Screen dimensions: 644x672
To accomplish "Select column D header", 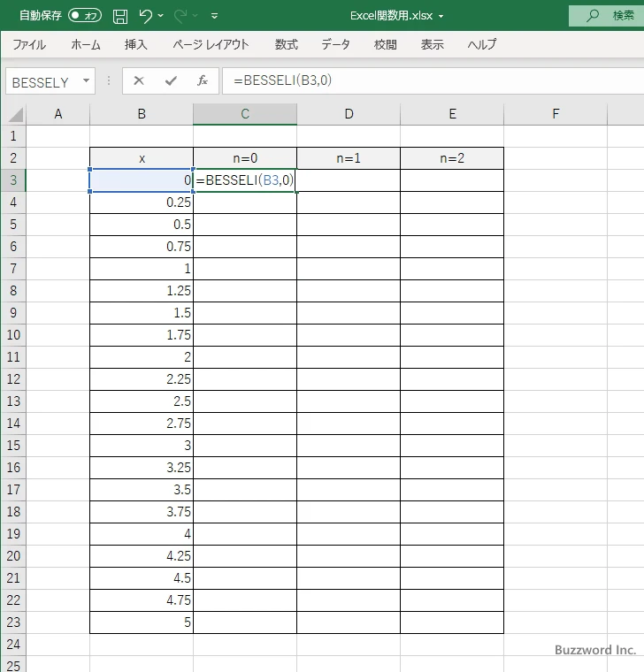I will (x=349, y=114).
